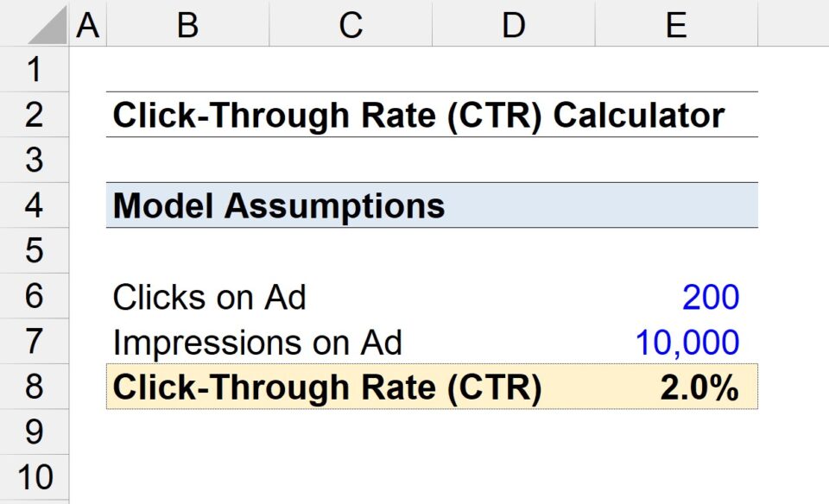Select the 2.0% result cell
This screenshot has height=504, width=829.
pos(676,387)
